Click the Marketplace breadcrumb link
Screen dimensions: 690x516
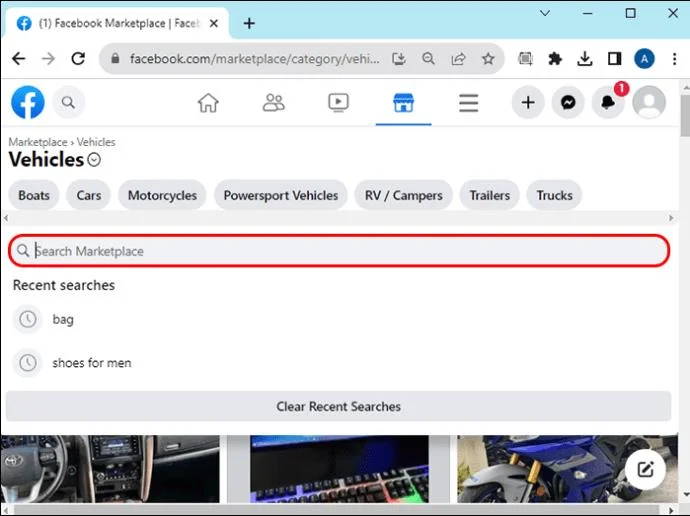point(38,142)
